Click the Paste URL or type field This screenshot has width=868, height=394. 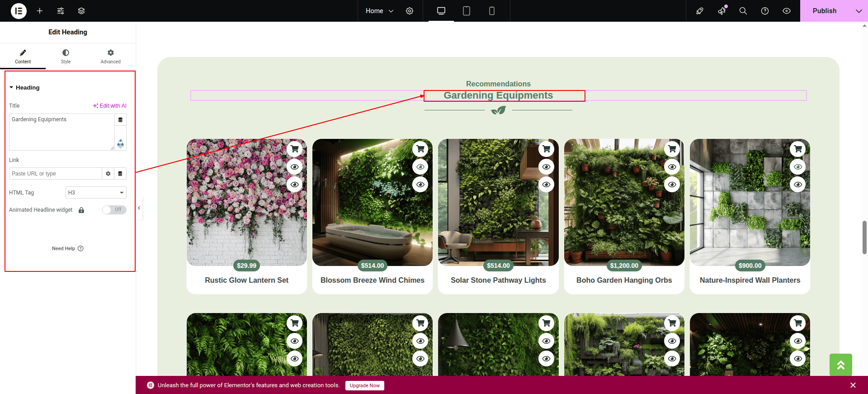[x=55, y=174]
